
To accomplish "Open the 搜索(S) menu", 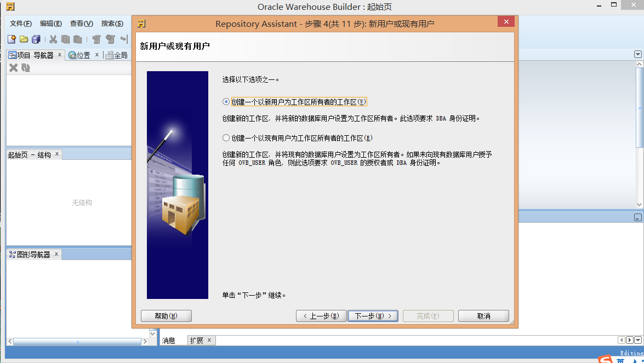I will [x=112, y=24].
